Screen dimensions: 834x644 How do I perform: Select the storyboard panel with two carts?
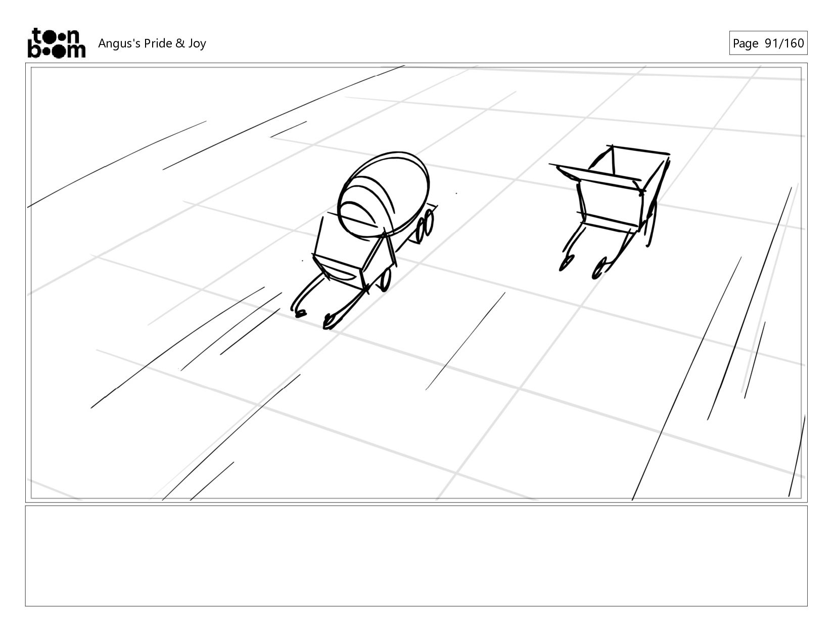click(x=416, y=283)
